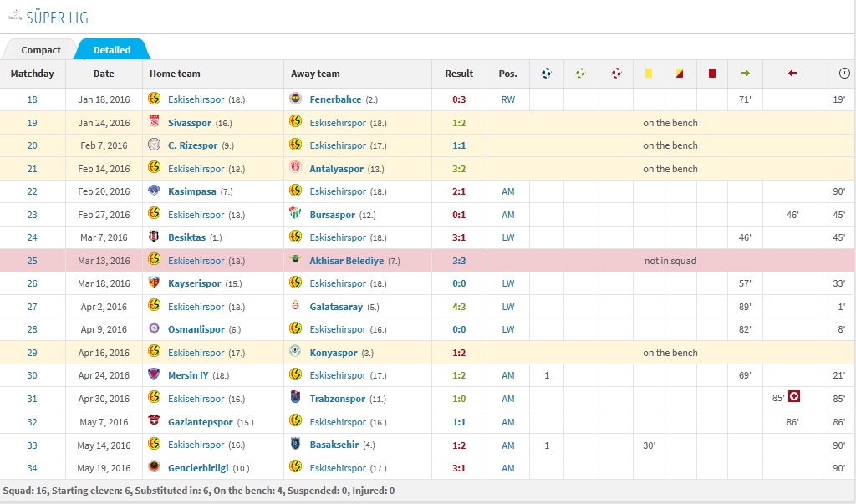856x504 pixels.
Task: Click the goals football icon in the header
Action: [547, 74]
